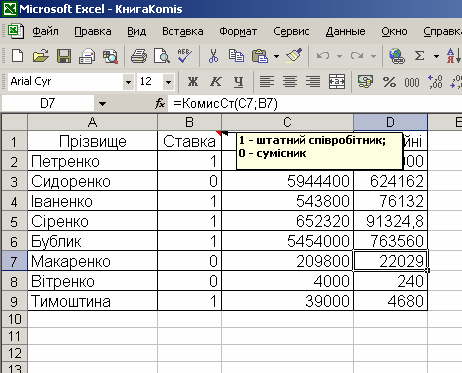Image resolution: width=462 pixels, height=373 pixels.
Task: Select column C header
Action: [287, 122]
